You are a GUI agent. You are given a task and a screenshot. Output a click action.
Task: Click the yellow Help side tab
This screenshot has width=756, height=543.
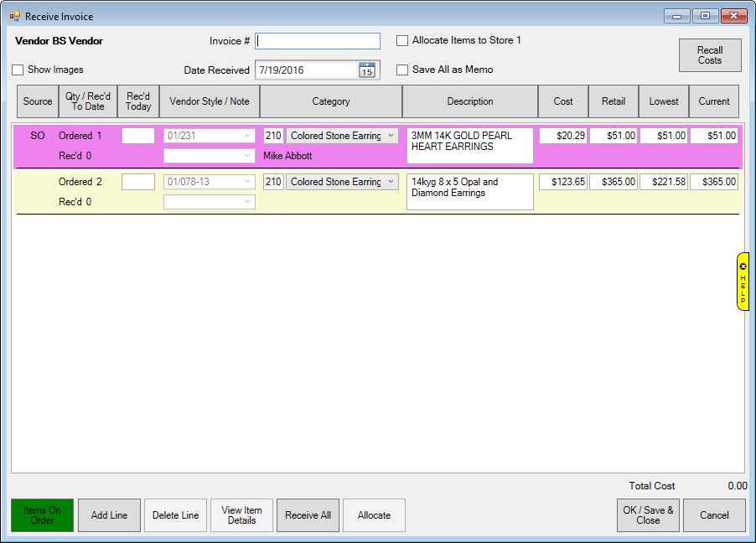coord(743,282)
